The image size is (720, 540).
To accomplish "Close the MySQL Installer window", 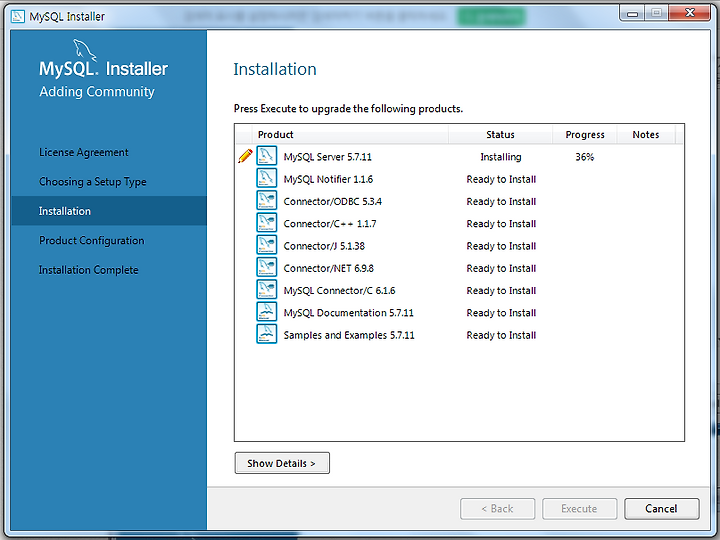I will (690, 13).
